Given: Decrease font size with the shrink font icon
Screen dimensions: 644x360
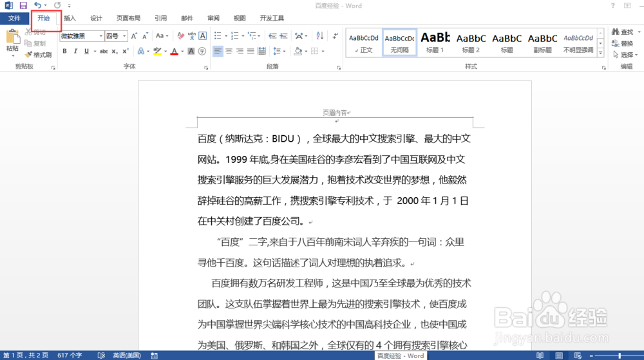Looking at the screenshot, I should 144,36.
